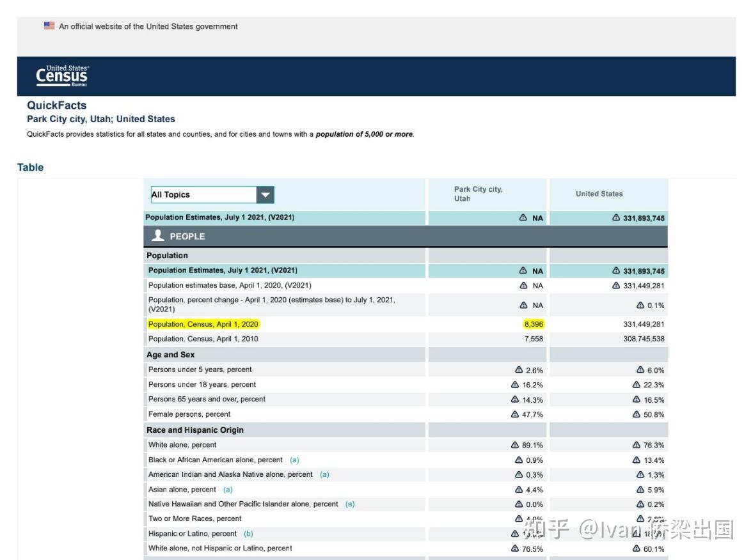Click warning icon beside United States 76.3%

click(x=637, y=445)
